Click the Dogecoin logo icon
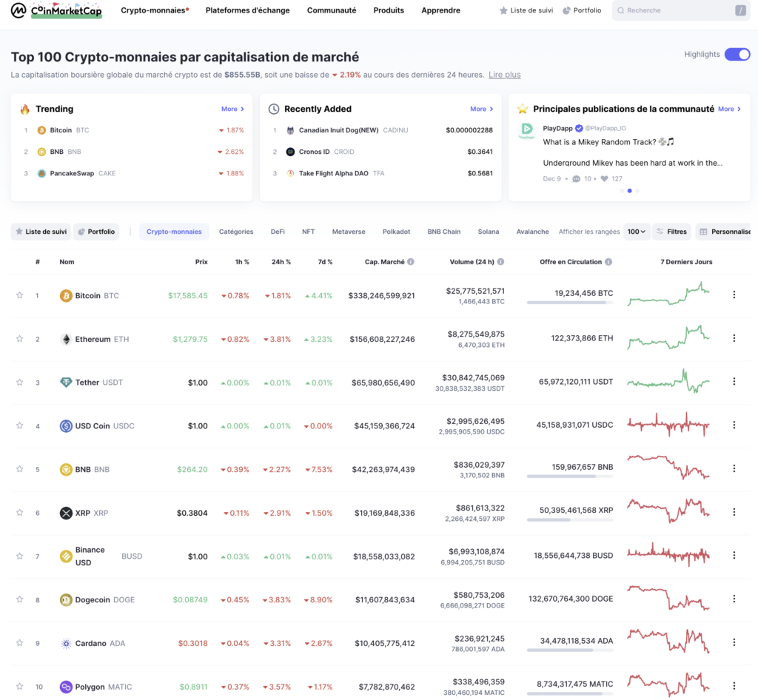Viewport: 758px width, 700px height. (66, 600)
